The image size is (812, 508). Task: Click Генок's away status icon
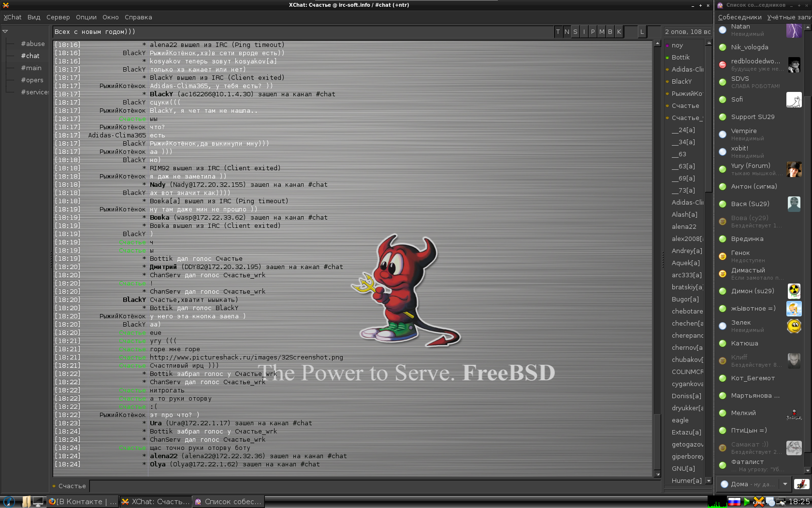point(723,256)
